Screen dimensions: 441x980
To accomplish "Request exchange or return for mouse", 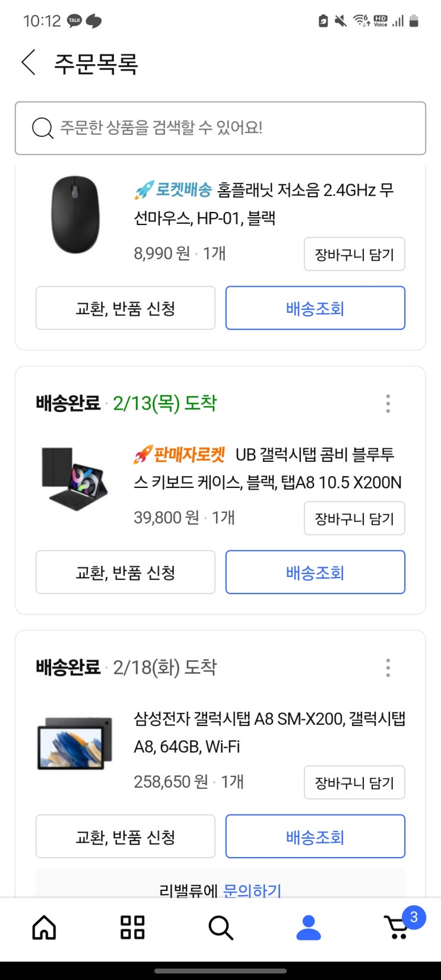I will click(125, 308).
